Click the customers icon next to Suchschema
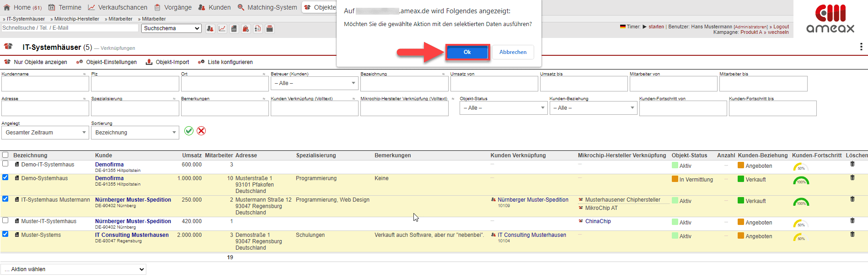 [x=210, y=29]
